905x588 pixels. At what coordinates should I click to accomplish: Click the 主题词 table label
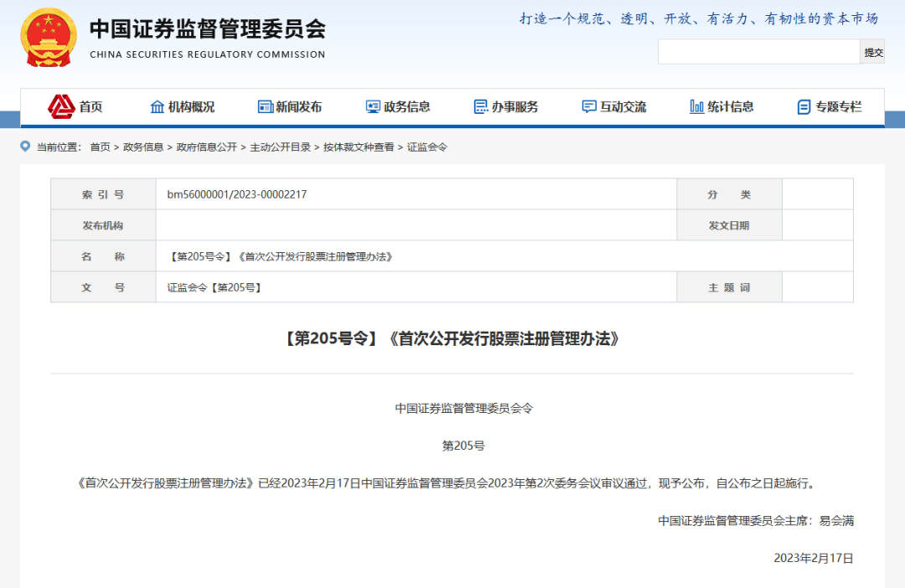tap(730, 287)
